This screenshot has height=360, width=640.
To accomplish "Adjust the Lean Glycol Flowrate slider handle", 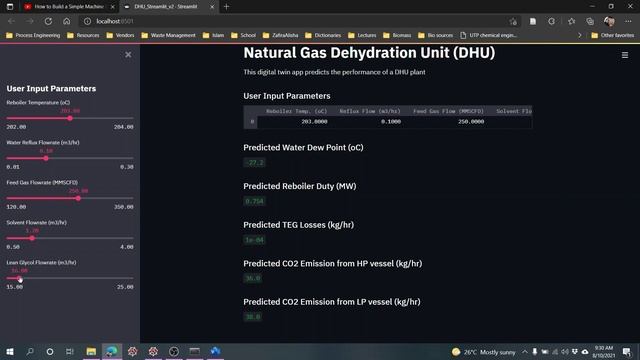I will coord(20,278).
